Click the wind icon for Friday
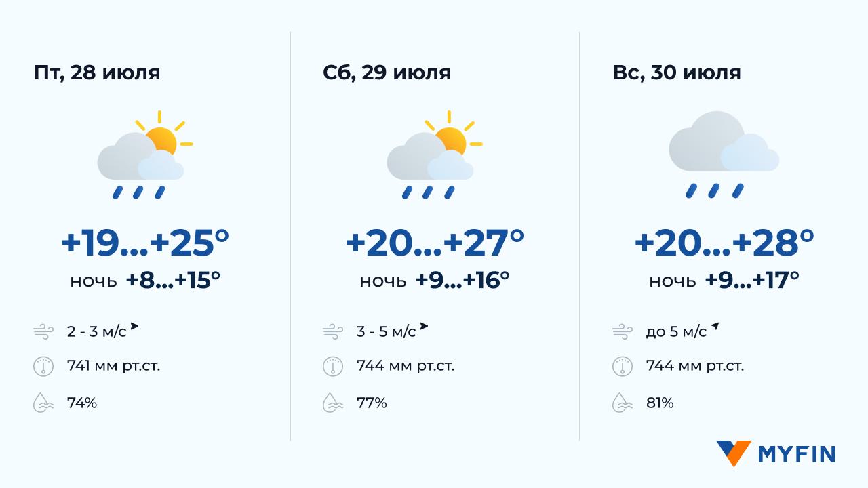 coord(43,332)
